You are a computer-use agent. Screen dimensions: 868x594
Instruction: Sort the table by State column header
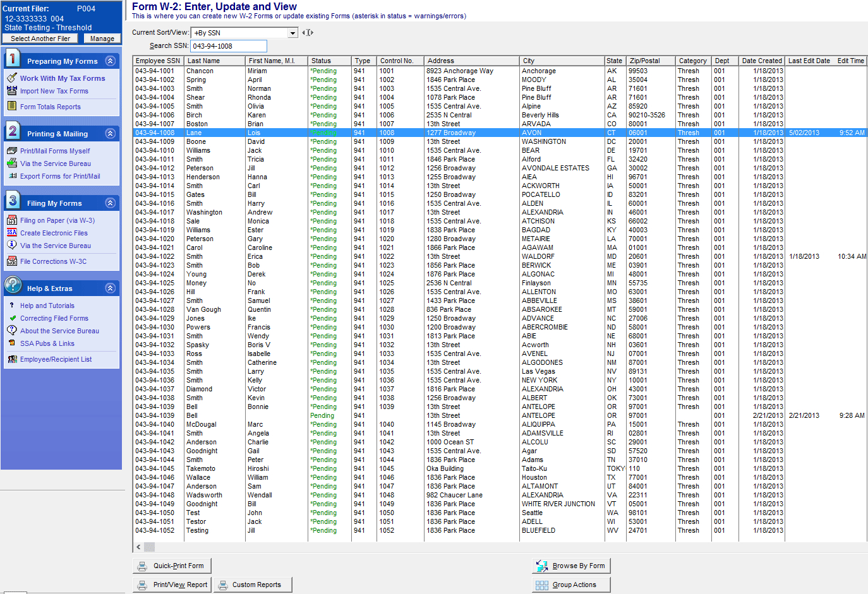(614, 61)
